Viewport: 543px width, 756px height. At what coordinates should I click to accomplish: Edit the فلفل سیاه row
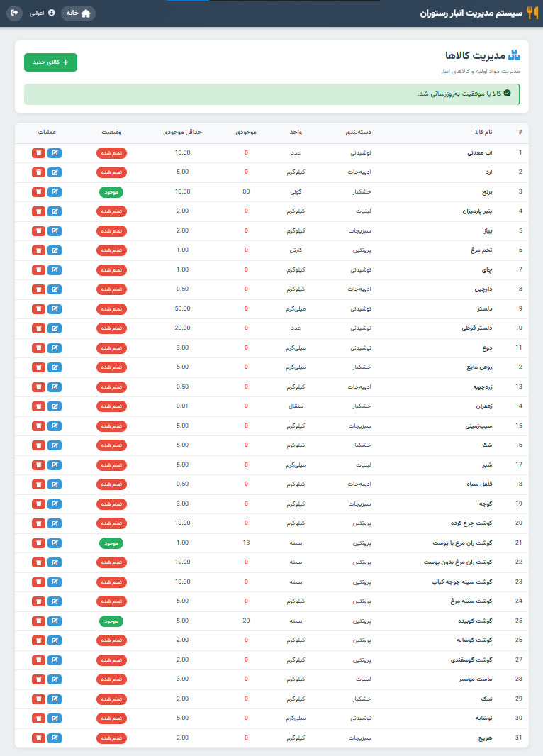tap(55, 484)
